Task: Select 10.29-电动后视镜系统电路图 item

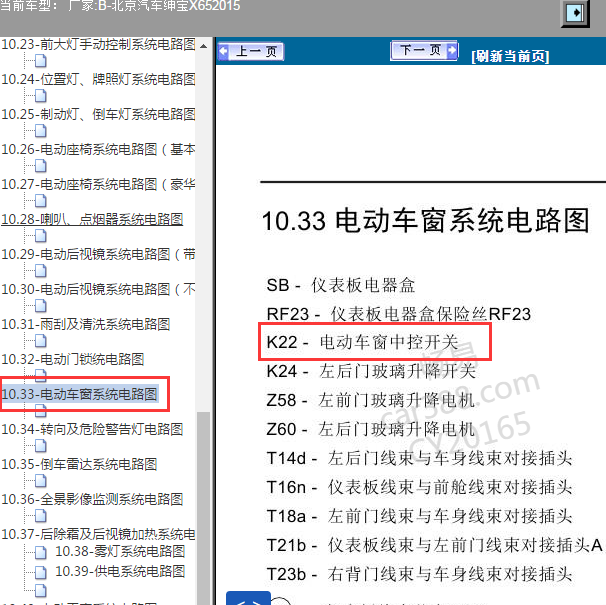Action: click(98, 254)
